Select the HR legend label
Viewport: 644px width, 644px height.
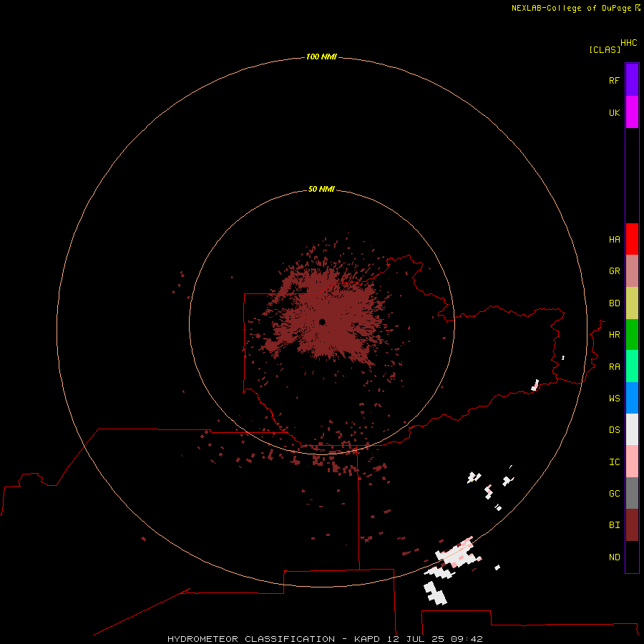pyautogui.click(x=614, y=335)
